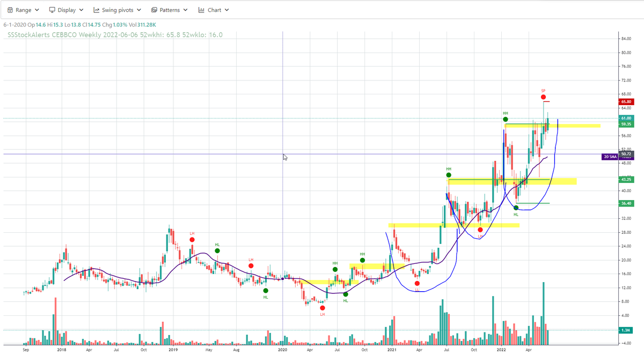The height and width of the screenshot is (355, 644).
Task: Click the 72.00 price axis label
Action: pos(626,80)
